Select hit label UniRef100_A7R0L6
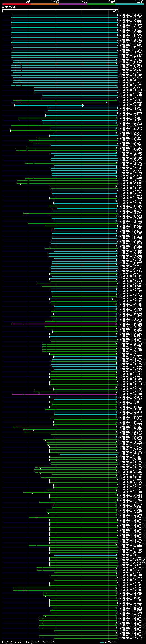 point(131,88)
